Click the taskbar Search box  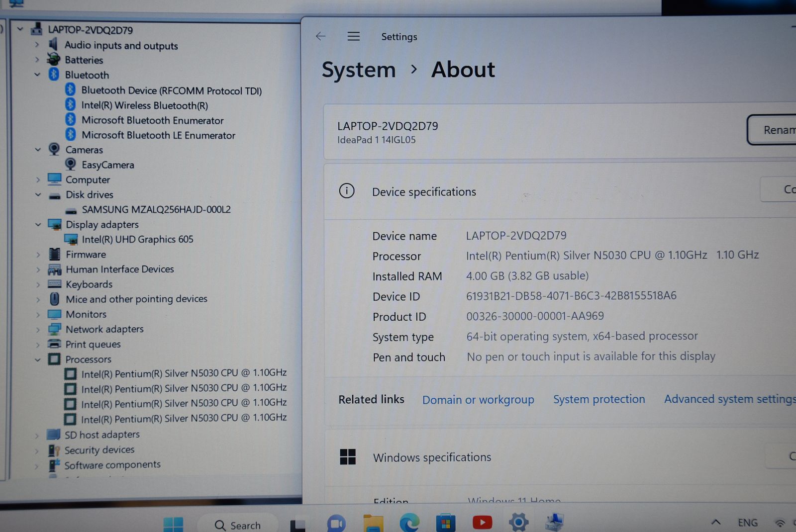click(239, 525)
